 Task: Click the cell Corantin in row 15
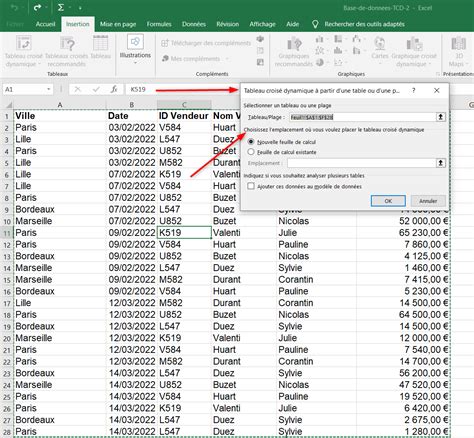click(x=316, y=279)
